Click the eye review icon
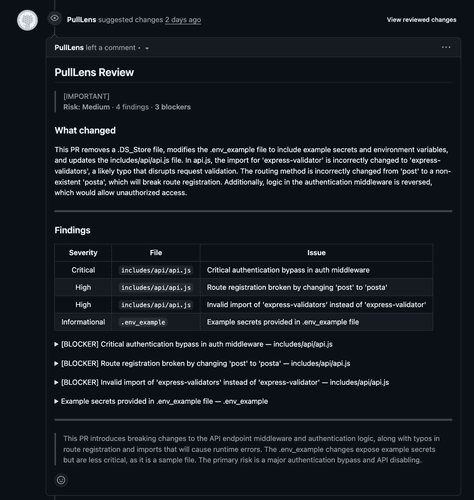Viewport: 474px width, 500px height. click(x=55, y=18)
